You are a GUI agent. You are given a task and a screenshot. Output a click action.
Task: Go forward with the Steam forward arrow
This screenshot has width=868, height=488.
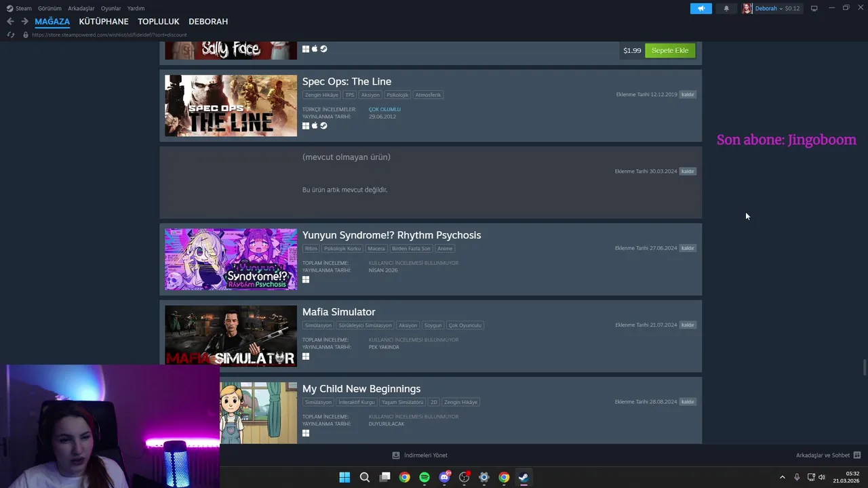[24, 22]
